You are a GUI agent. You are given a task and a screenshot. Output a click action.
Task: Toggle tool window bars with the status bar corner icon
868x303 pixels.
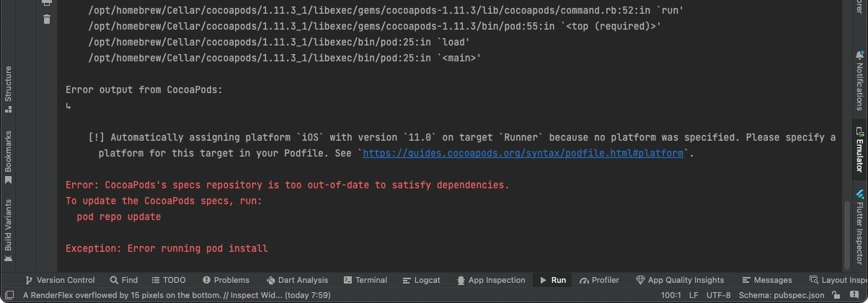click(10, 295)
